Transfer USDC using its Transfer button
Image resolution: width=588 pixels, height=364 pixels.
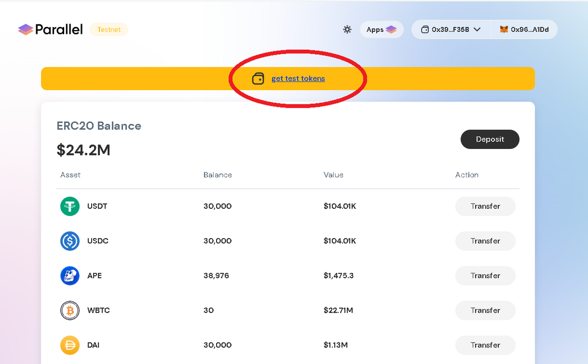click(x=486, y=241)
